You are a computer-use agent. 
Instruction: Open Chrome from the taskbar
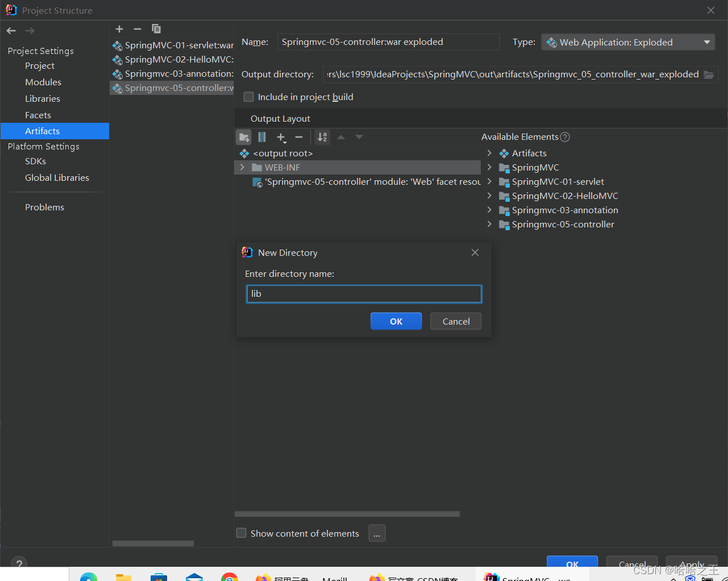coord(230,577)
